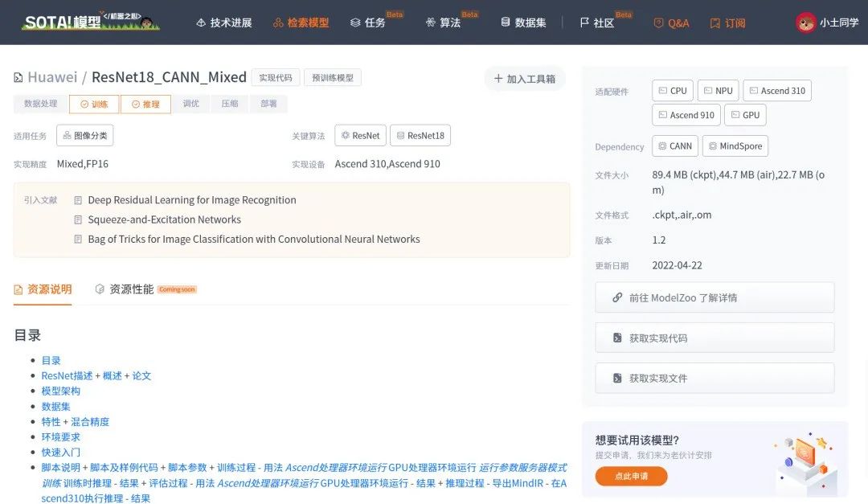Add model via 加入工具箱 button
The image size is (868, 504).
524,79
